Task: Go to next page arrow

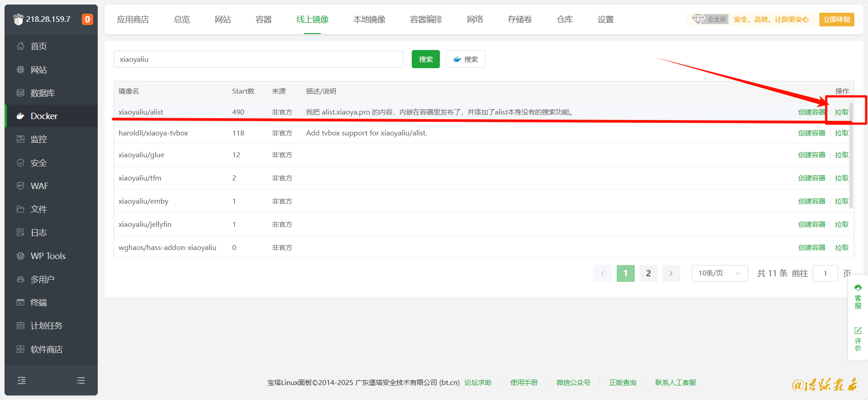Action: point(671,273)
